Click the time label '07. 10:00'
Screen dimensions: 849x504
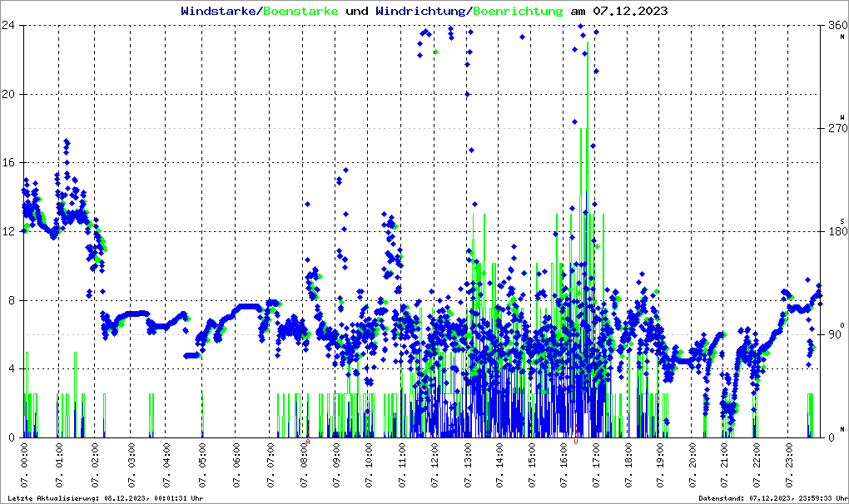[x=368, y=465]
